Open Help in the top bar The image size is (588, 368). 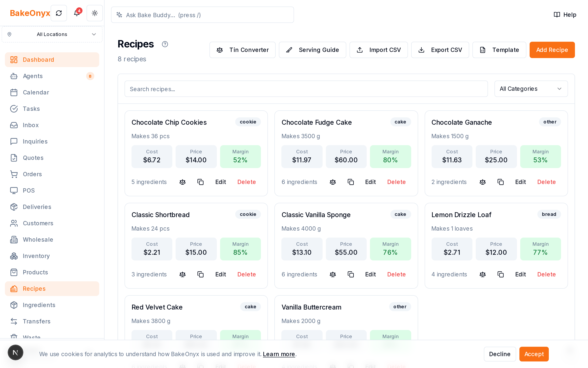(565, 15)
